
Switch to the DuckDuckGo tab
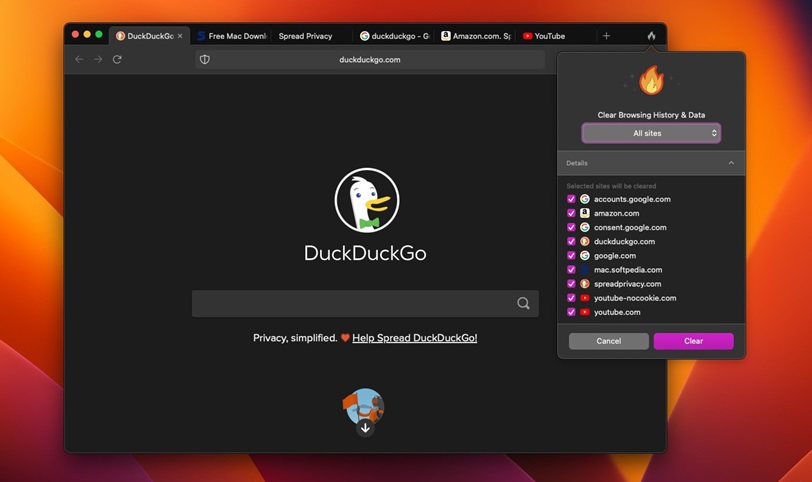[x=150, y=36]
